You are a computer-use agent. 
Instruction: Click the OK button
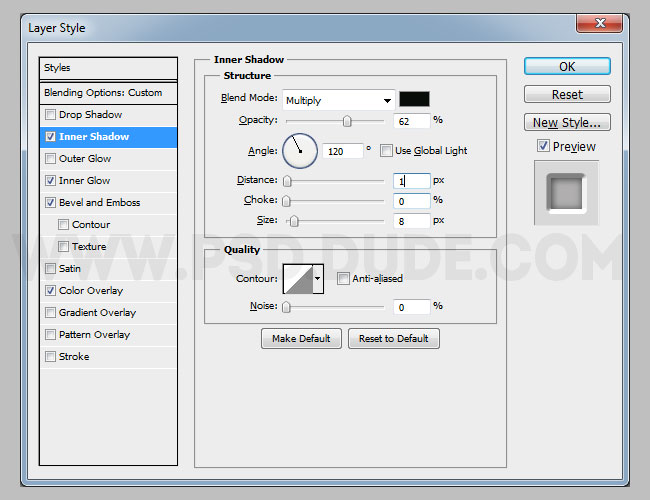[x=567, y=67]
